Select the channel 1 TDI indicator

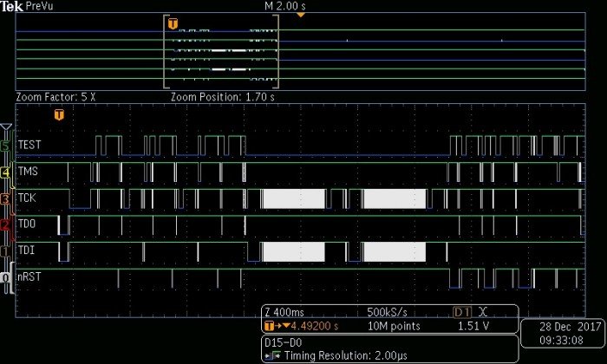click(7, 251)
